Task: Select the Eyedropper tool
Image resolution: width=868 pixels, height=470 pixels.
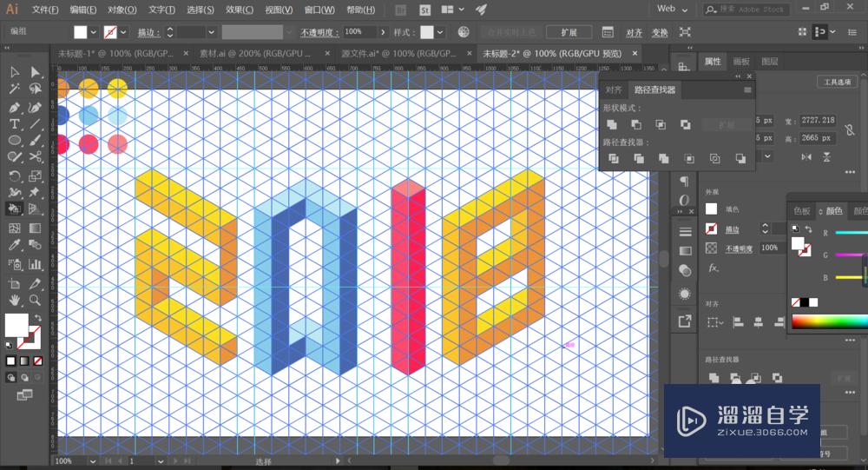Action: click(15, 244)
